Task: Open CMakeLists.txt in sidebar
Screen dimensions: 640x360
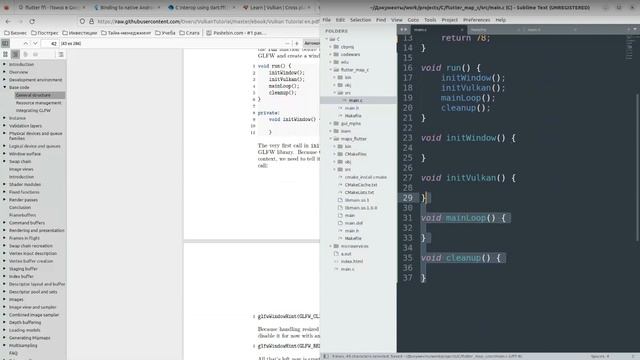Action: [x=359, y=192]
